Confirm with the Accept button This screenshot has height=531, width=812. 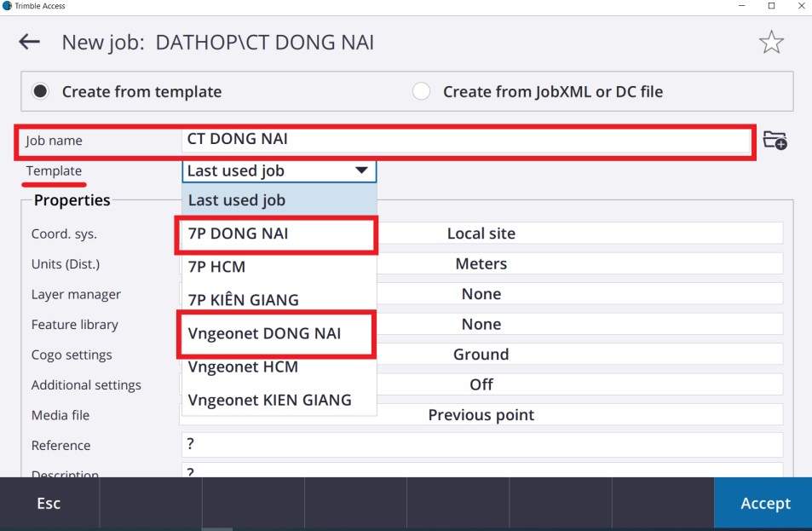pyautogui.click(x=763, y=503)
